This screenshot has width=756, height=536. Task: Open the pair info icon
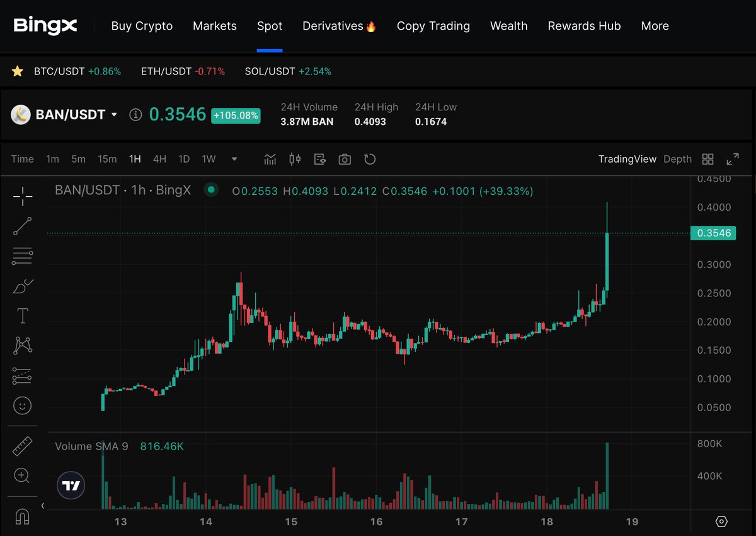(x=135, y=115)
